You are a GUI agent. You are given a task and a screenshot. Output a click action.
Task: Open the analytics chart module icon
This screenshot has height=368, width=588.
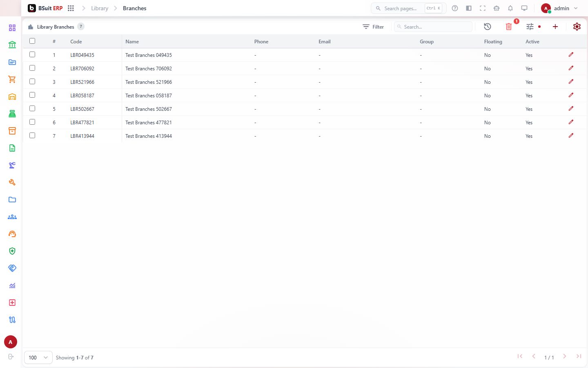pyautogui.click(x=12, y=285)
